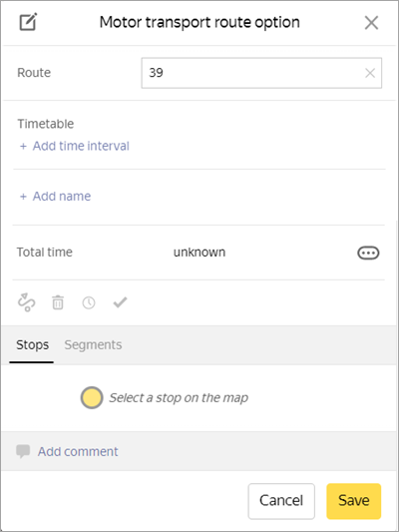Add a name to the route option
The width and height of the screenshot is (399, 532).
(x=55, y=196)
